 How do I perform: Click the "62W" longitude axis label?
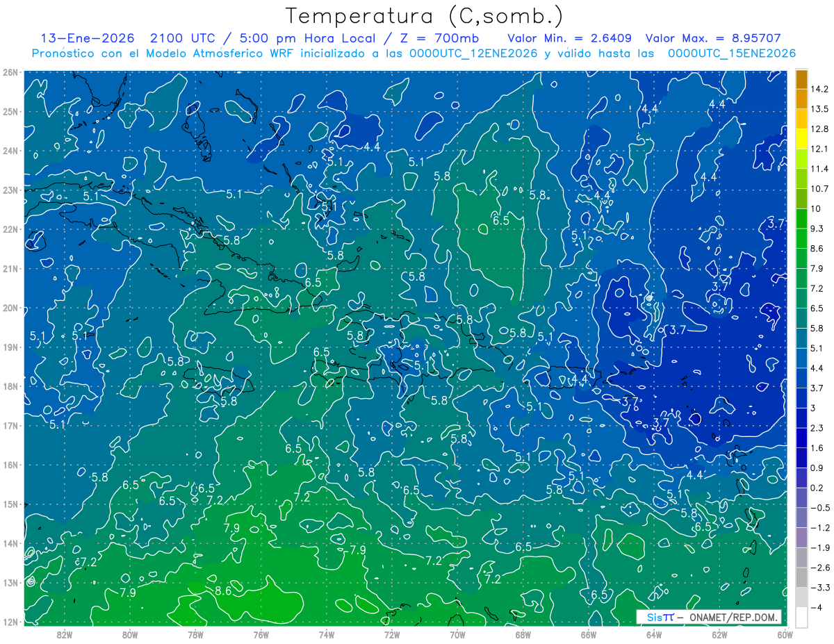point(719,634)
